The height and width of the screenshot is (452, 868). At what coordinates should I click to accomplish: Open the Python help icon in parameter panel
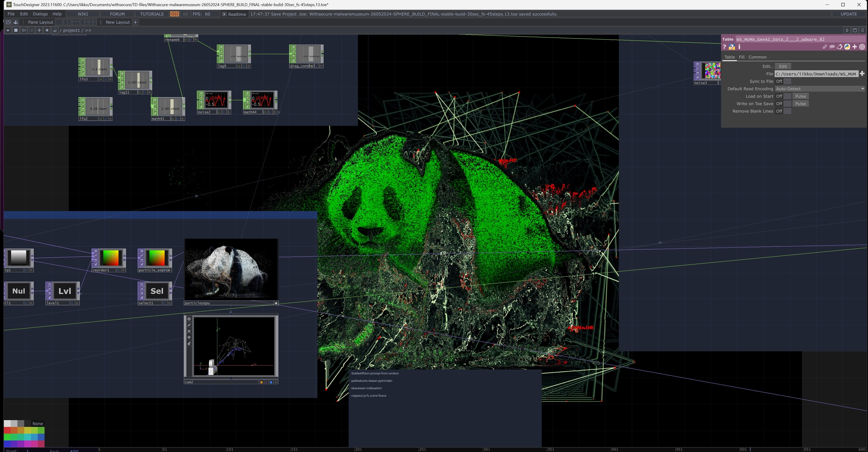731,47
